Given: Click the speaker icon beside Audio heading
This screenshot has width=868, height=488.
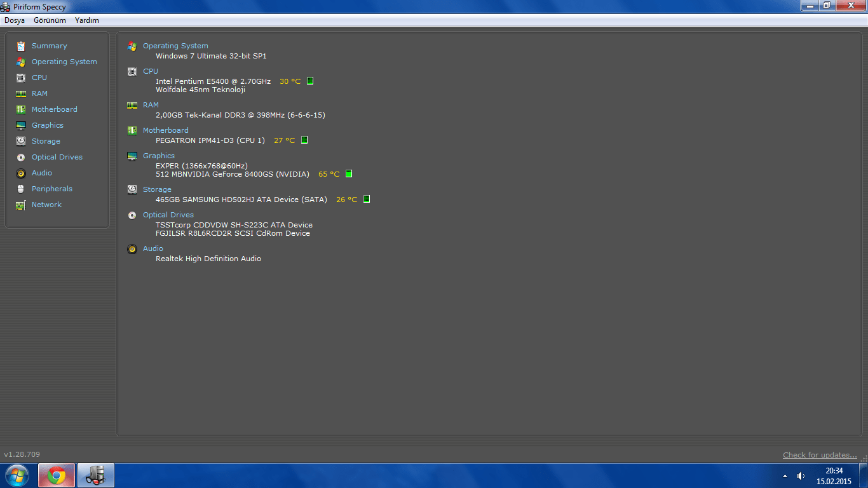Looking at the screenshot, I should coord(132,248).
